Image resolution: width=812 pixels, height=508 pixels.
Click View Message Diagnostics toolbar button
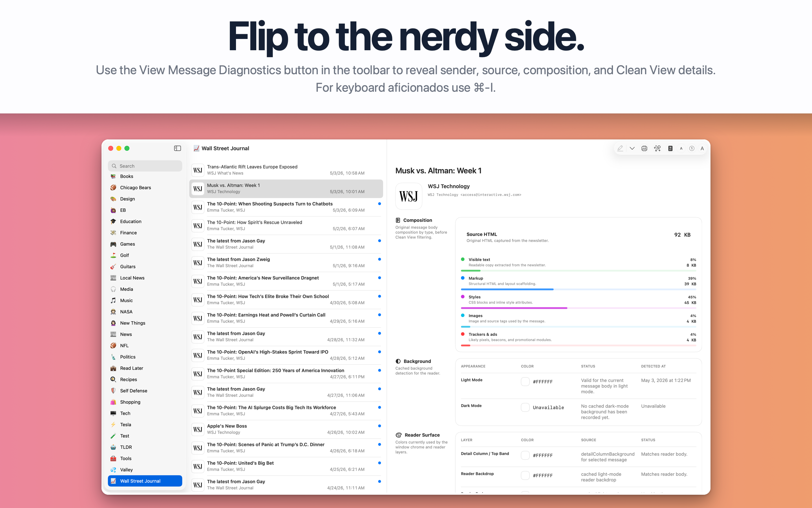[670, 148]
